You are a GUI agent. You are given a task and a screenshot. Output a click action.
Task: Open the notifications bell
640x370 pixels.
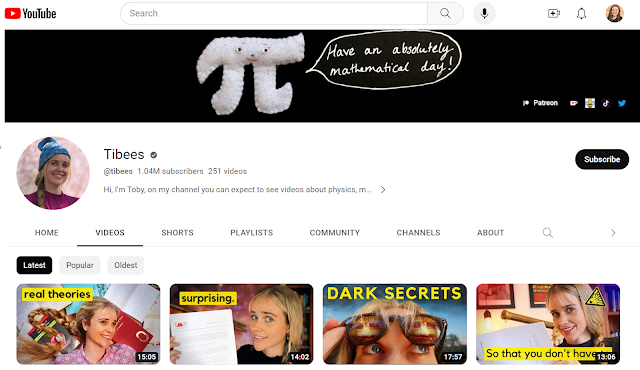581,13
